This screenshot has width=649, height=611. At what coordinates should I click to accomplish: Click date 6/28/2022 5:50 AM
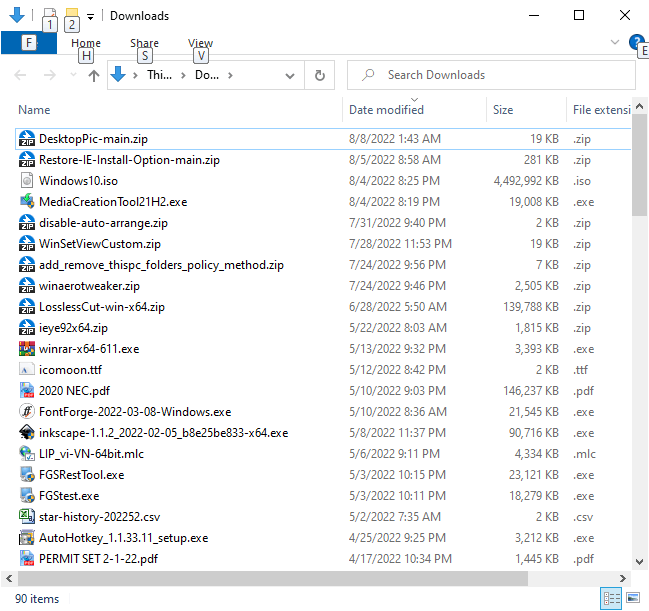(398, 307)
